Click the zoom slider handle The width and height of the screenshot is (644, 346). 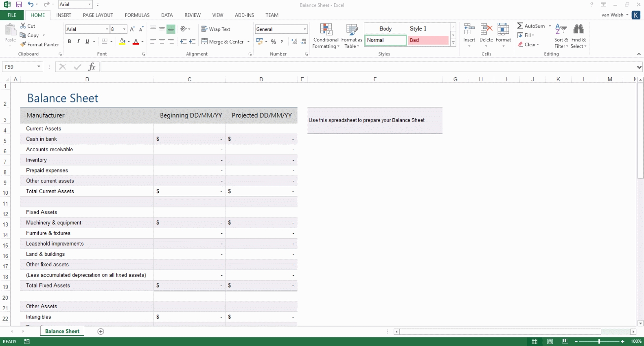(x=599, y=342)
